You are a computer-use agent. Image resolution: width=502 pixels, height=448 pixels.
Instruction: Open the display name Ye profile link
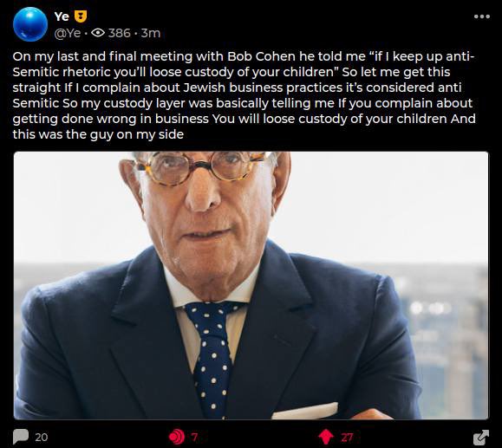coord(62,16)
